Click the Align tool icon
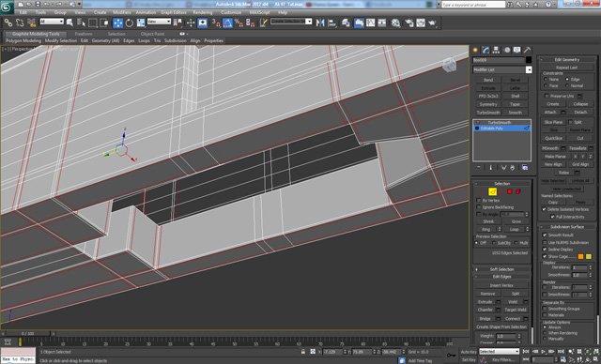Viewport: 601px width, 364px height. [331, 23]
